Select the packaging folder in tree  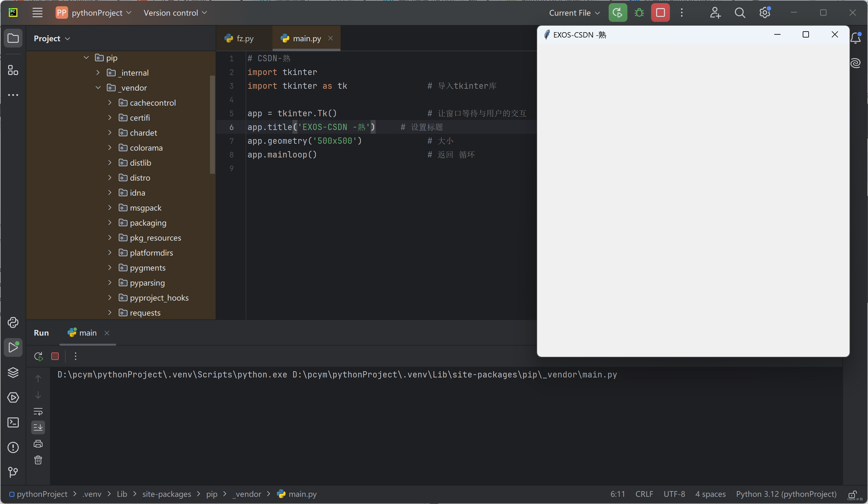pos(148,222)
